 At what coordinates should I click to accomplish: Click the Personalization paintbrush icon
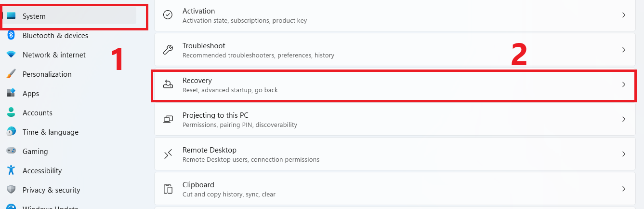point(11,74)
